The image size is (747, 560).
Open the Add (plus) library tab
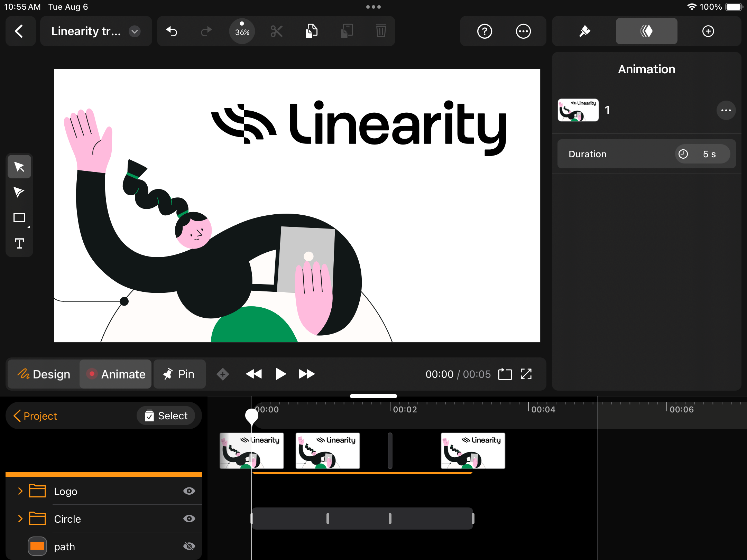708,31
